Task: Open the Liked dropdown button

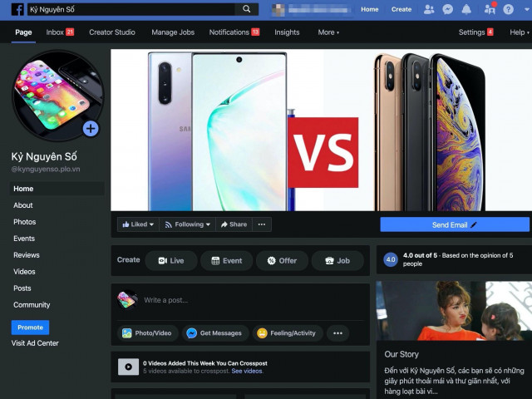Action: pyautogui.click(x=138, y=224)
